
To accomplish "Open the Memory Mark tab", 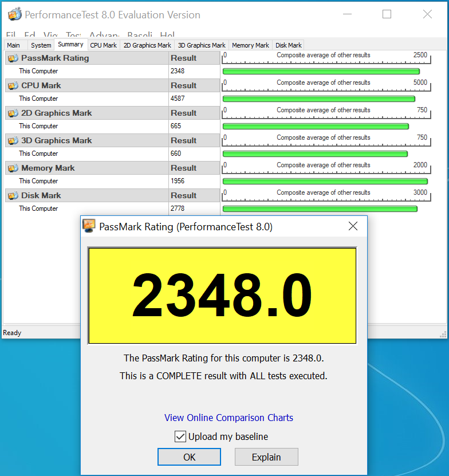I will coord(250,45).
